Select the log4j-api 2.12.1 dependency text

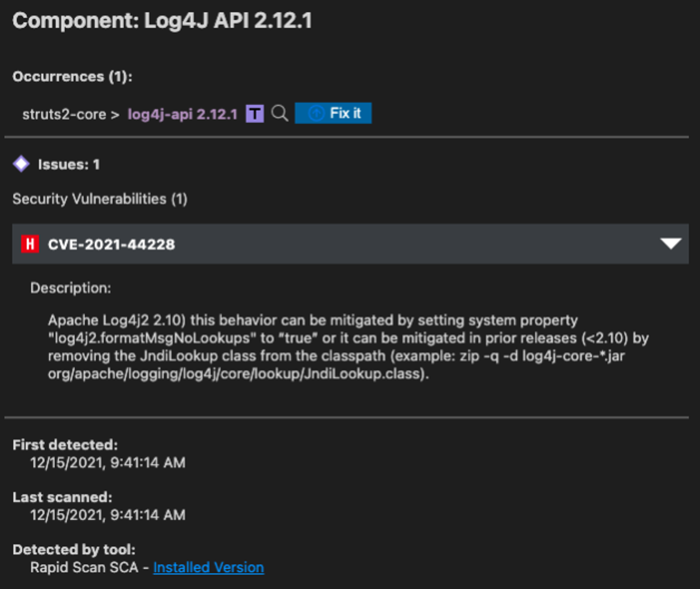[x=182, y=113]
